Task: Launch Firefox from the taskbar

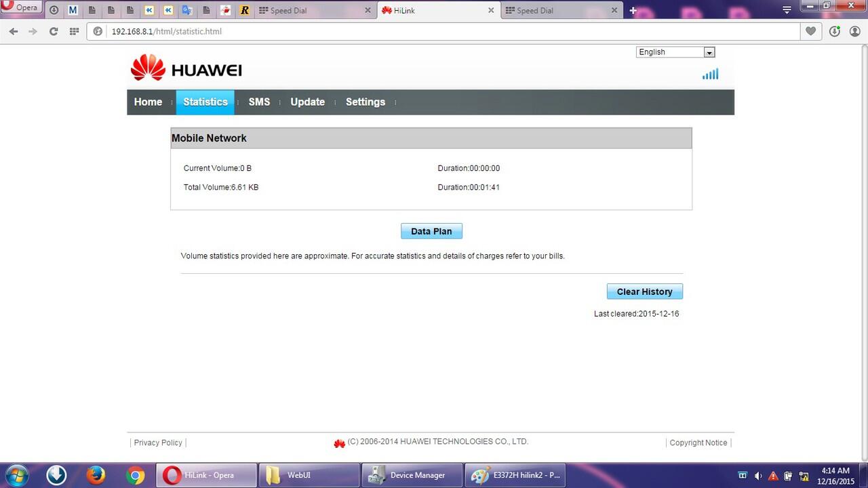Action: tap(96, 475)
